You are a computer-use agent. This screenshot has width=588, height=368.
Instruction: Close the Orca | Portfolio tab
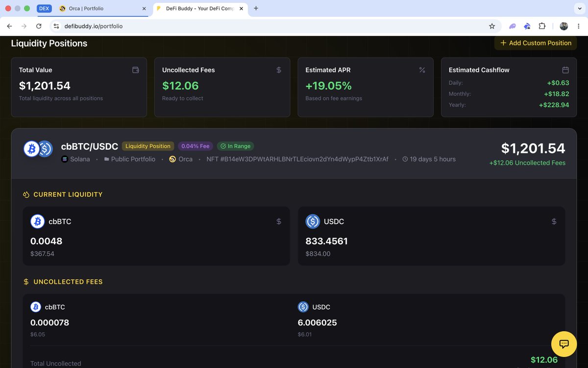point(144,9)
